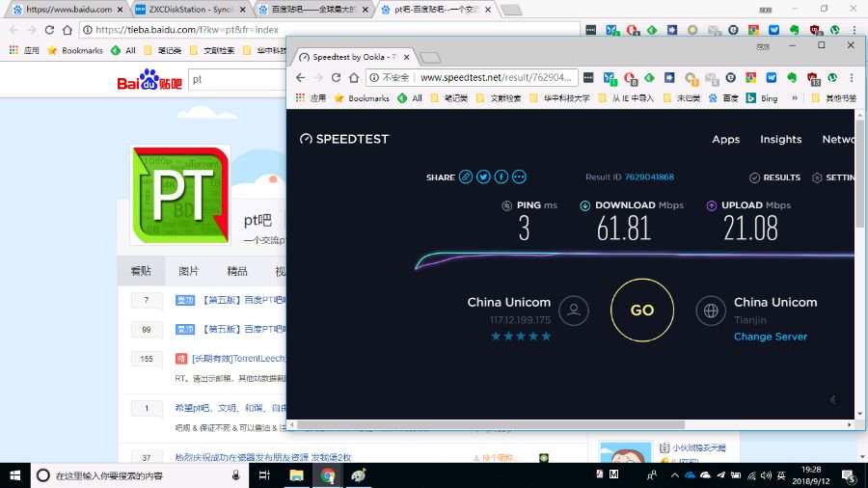Open the notification center icon

tap(849, 475)
